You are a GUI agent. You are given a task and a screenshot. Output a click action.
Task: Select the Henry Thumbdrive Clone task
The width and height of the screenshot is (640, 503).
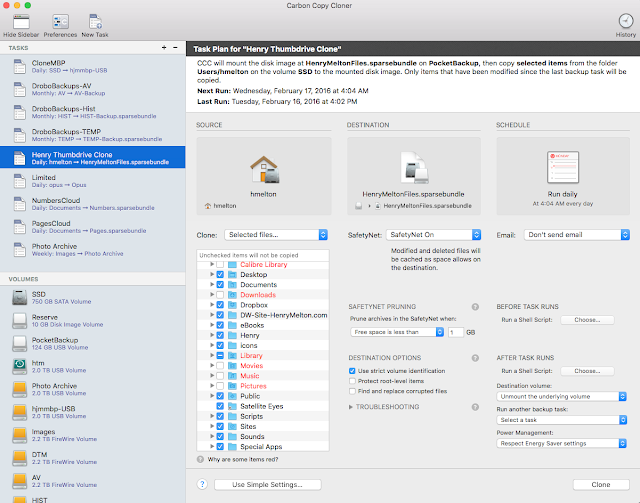click(x=93, y=158)
